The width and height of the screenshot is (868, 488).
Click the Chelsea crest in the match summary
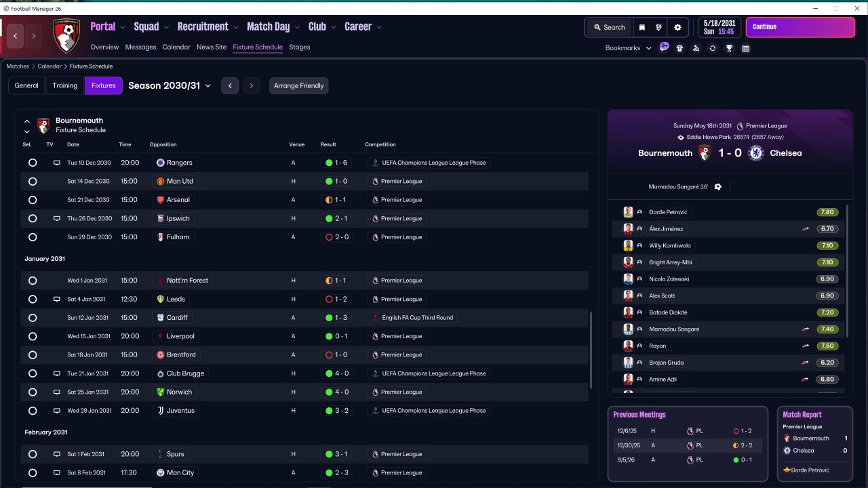755,153
